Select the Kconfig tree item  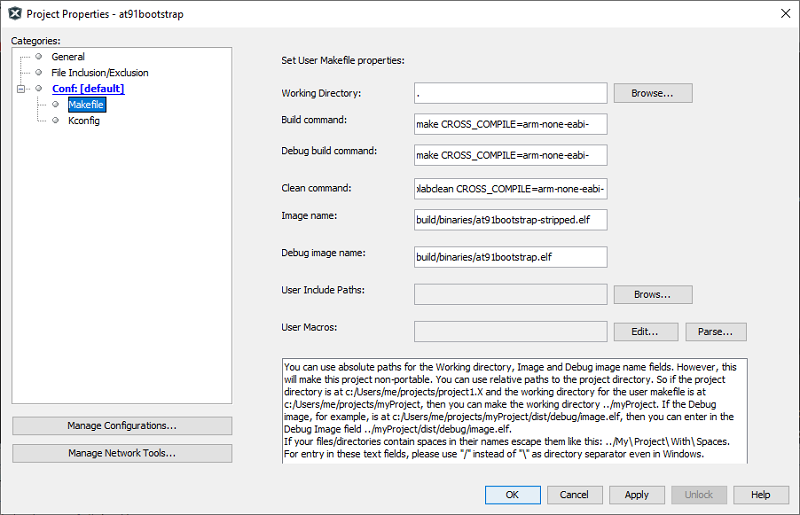coord(83,121)
